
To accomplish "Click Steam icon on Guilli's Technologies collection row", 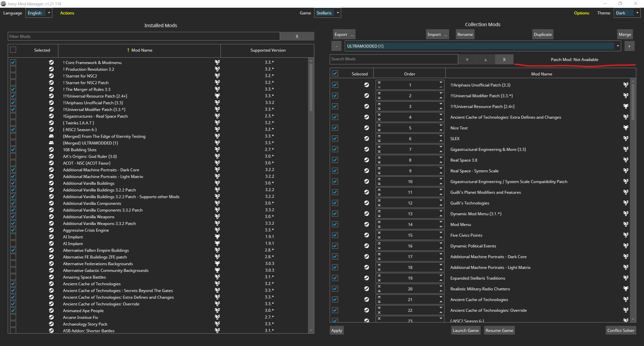I will point(367,203).
